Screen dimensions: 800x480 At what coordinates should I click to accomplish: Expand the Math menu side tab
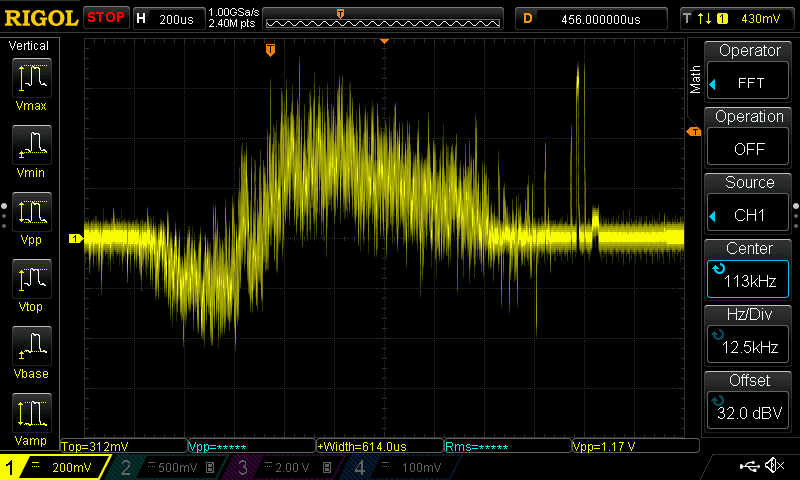click(x=694, y=80)
